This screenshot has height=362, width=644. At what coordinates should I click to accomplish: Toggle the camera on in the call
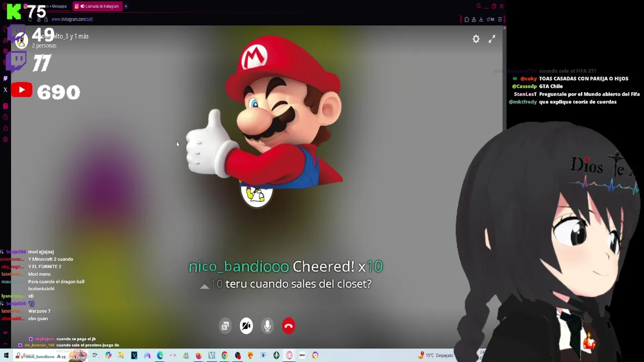246,326
